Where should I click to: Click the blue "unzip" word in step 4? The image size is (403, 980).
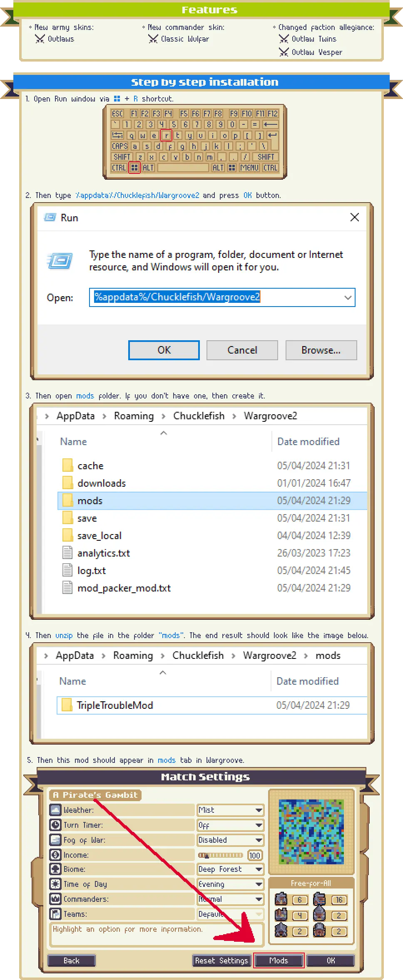64,636
